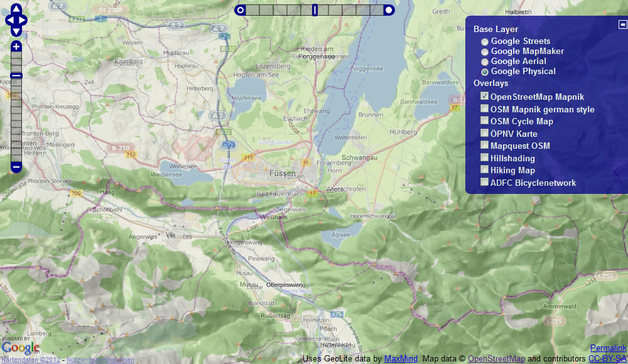Pan the map left with arrow

click(x=9, y=19)
